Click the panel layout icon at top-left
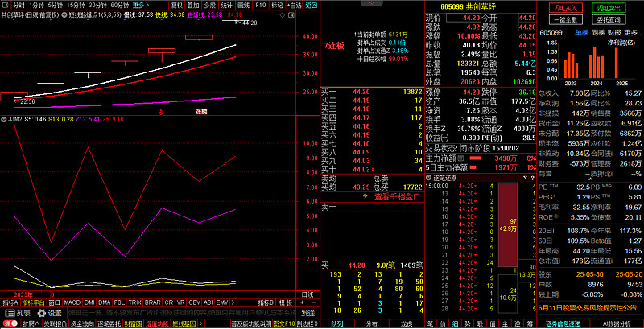The image size is (644, 329). (x=5, y=6)
